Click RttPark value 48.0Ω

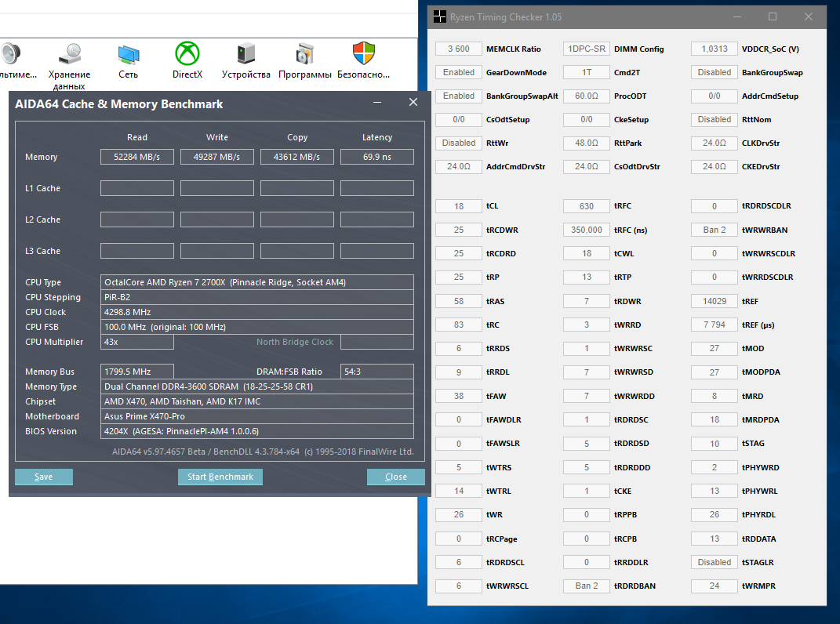(x=587, y=143)
